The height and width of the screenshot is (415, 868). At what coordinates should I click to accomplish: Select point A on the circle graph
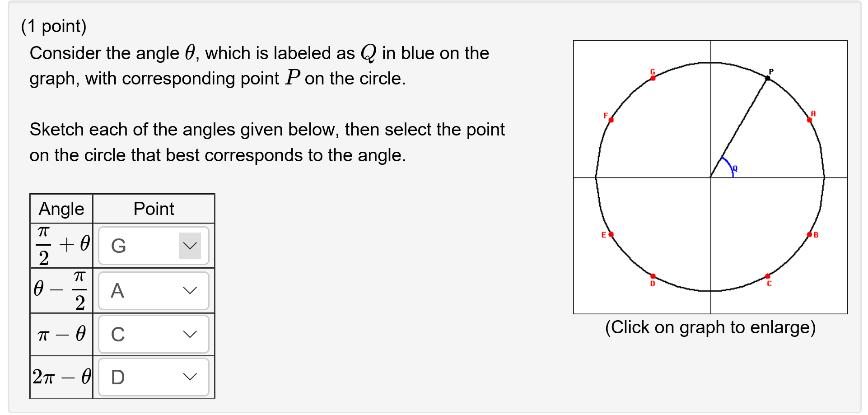pyautogui.click(x=809, y=119)
